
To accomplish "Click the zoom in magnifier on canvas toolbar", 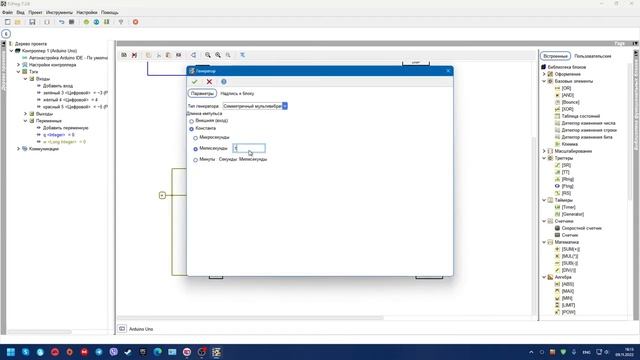I will (x=218, y=55).
